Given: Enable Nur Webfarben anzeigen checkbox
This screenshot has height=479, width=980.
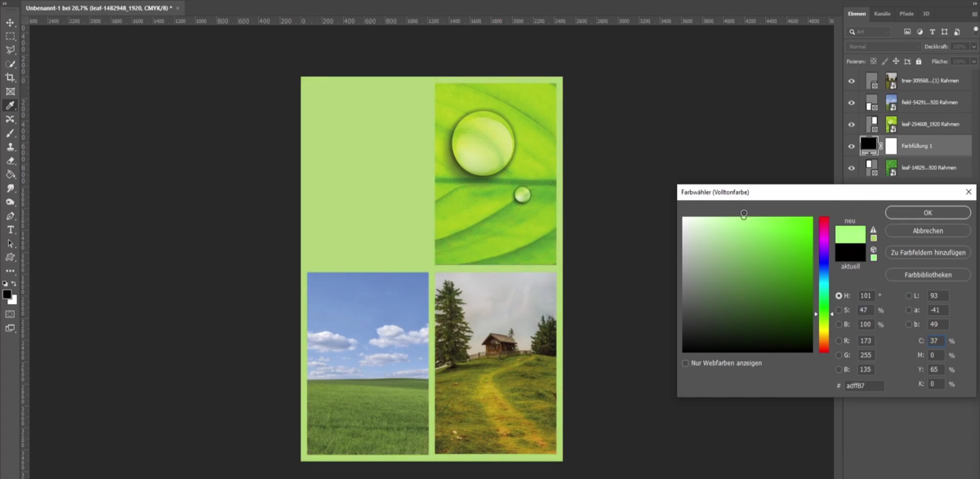Looking at the screenshot, I should click(685, 363).
